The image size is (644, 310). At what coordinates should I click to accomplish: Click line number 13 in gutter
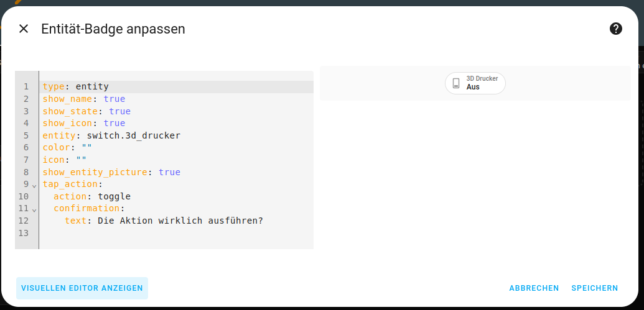coord(24,233)
